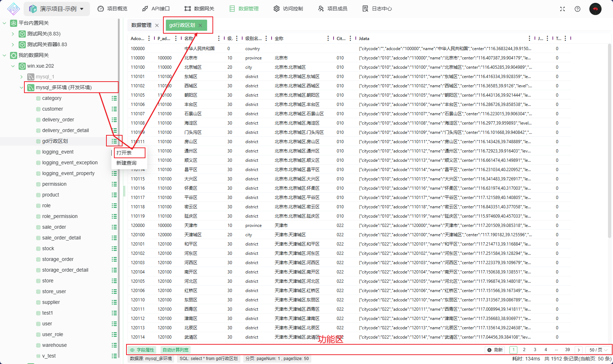Open the 演示项目-示例 project dropdown
Viewport: 613px width, 364px height.
point(57,9)
